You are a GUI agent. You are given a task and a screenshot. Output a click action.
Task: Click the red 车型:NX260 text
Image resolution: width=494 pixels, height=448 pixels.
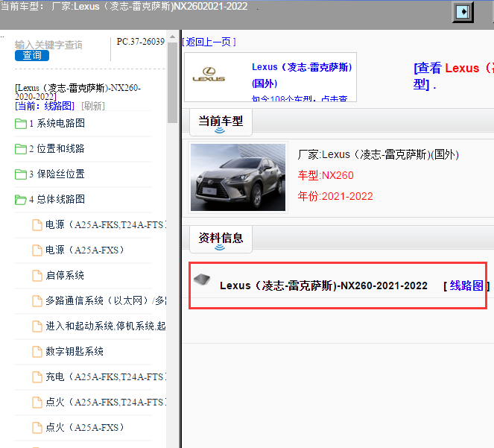(326, 175)
